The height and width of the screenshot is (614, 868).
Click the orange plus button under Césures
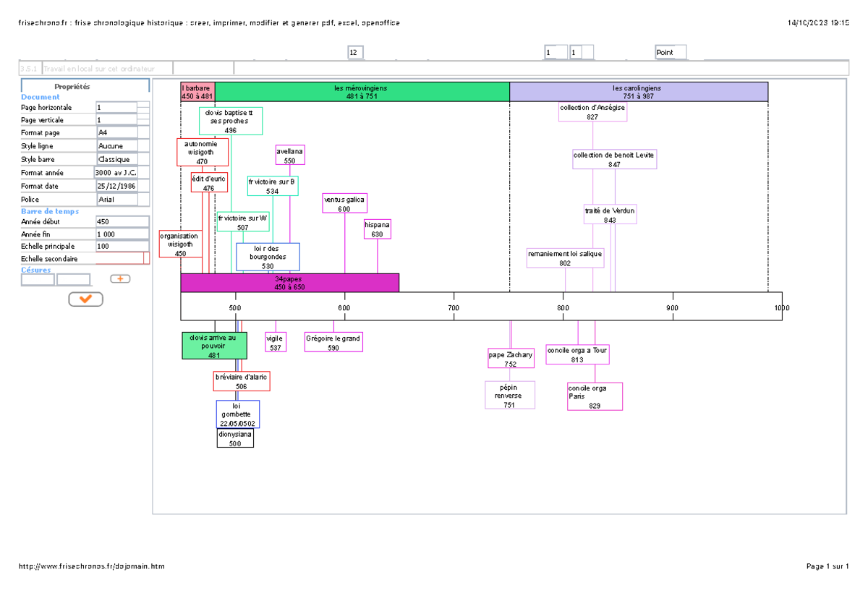pyautogui.click(x=120, y=278)
